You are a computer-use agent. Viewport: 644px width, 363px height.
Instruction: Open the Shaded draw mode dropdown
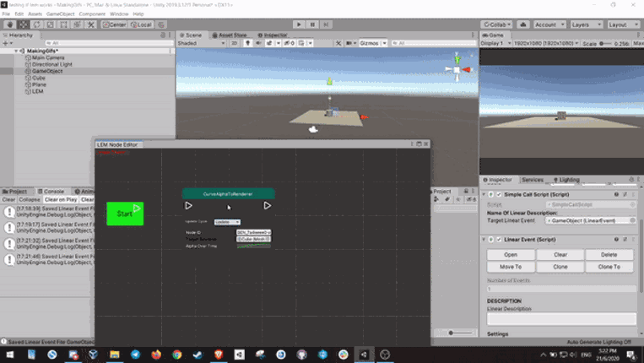click(x=201, y=43)
